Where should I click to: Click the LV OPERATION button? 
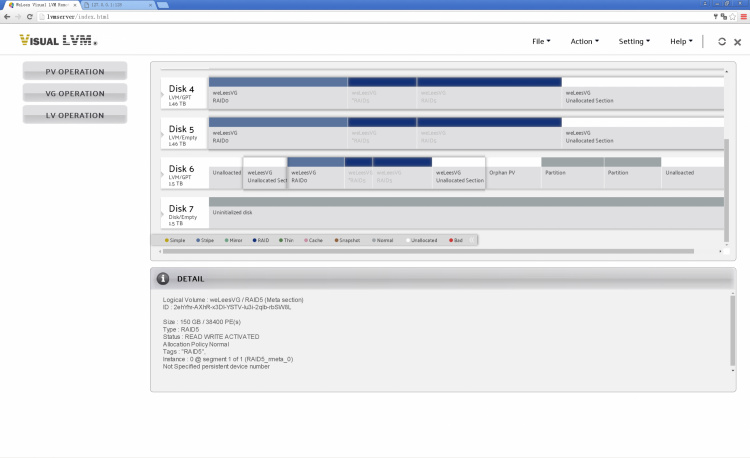(x=75, y=115)
